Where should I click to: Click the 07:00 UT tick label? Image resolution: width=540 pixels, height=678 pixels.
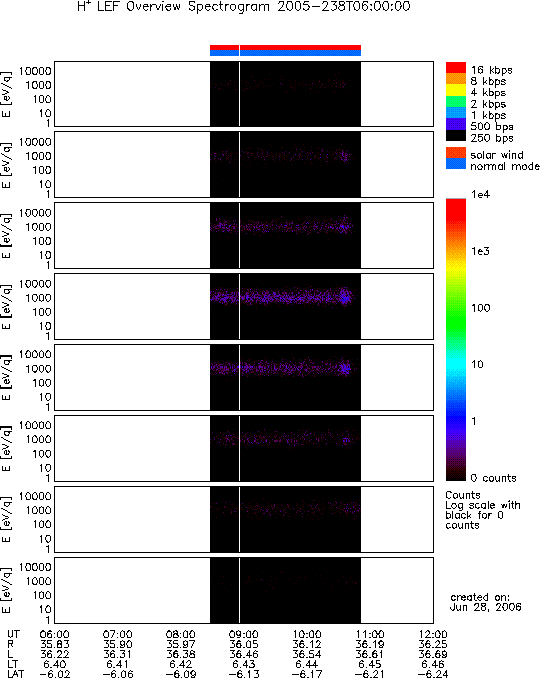click(x=118, y=634)
